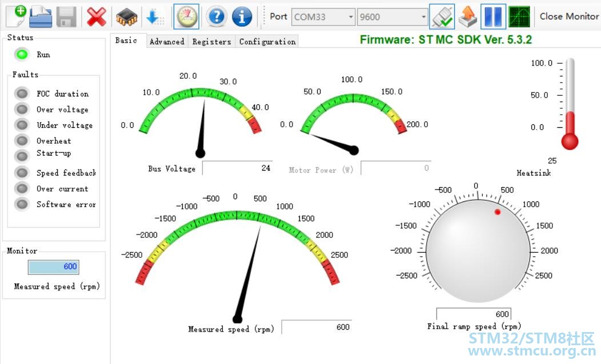The image size is (601, 364).
Task: Click the microchip icon in the toolbar
Action: [x=126, y=17]
